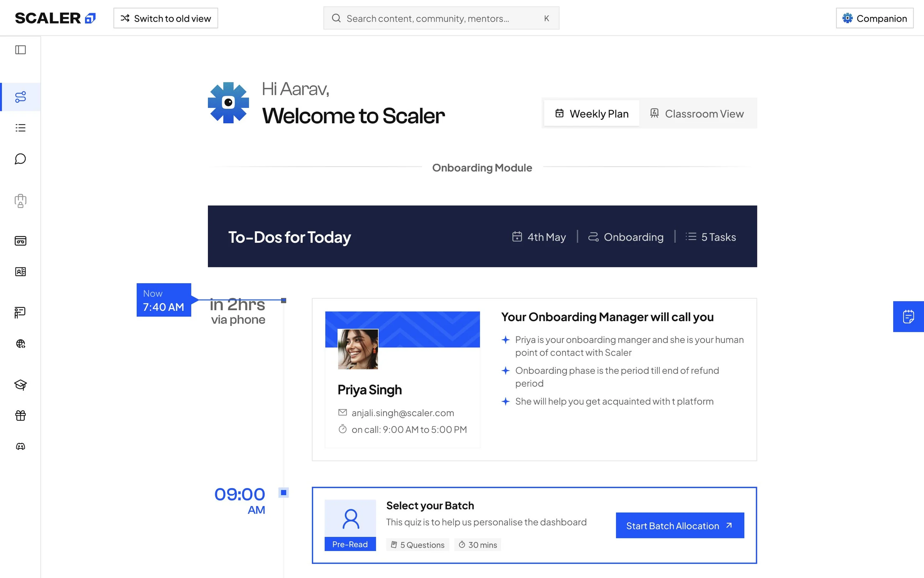Open the journey route icon in sidebar
924x578 pixels.
pos(20,97)
